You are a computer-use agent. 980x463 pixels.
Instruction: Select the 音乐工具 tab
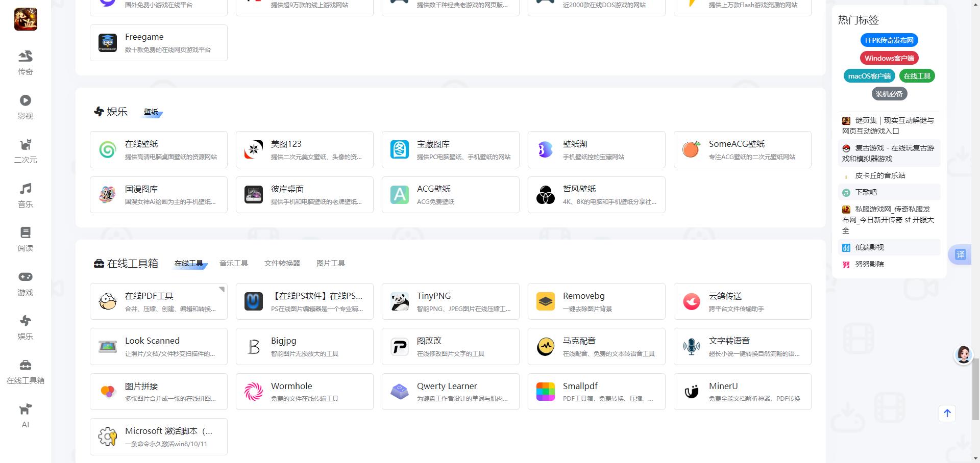pyautogui.click(x=234, y=263)
